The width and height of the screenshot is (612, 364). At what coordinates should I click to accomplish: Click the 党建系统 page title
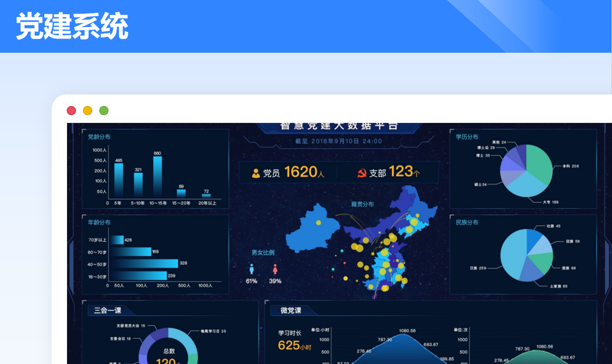[72, 26]
